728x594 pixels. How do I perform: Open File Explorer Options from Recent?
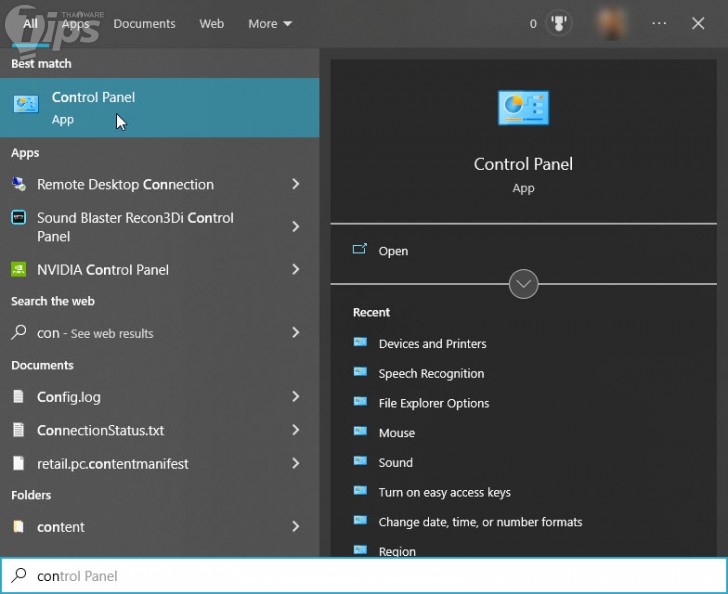434,403
